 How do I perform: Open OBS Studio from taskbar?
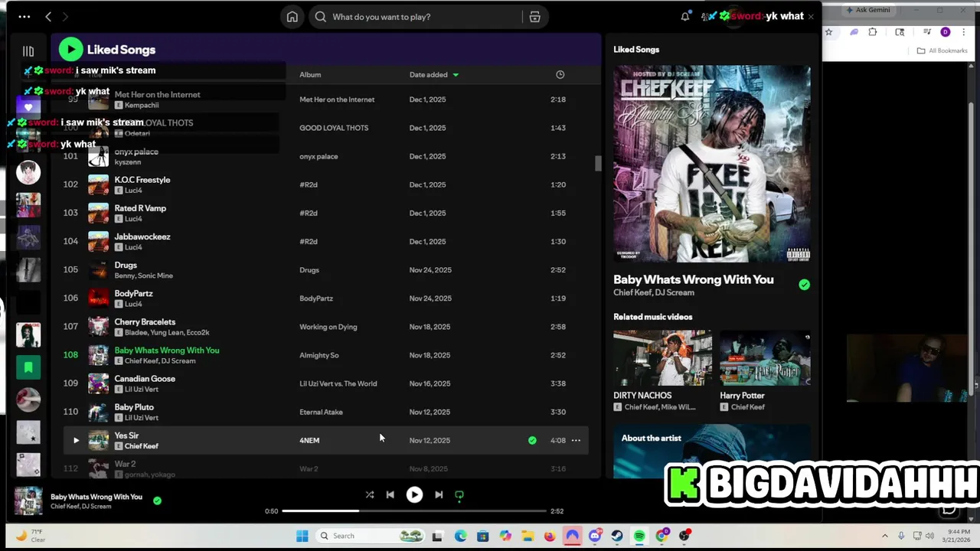pos(684,536)
